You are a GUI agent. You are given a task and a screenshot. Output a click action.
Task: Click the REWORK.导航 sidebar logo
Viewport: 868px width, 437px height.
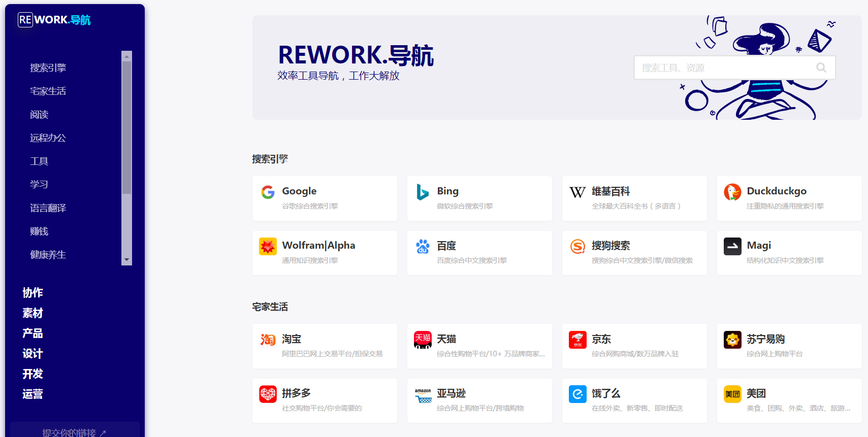tap(54, 20)
